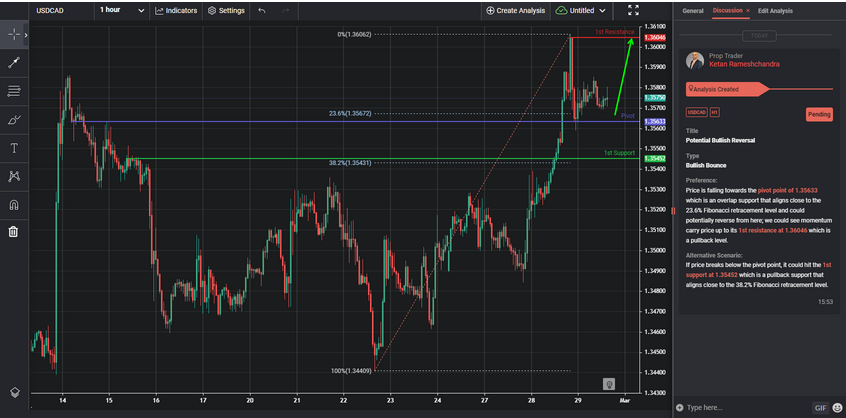Toggle fullscreen chart view
This screenshot has width=846, height=418.
point(633,10)
